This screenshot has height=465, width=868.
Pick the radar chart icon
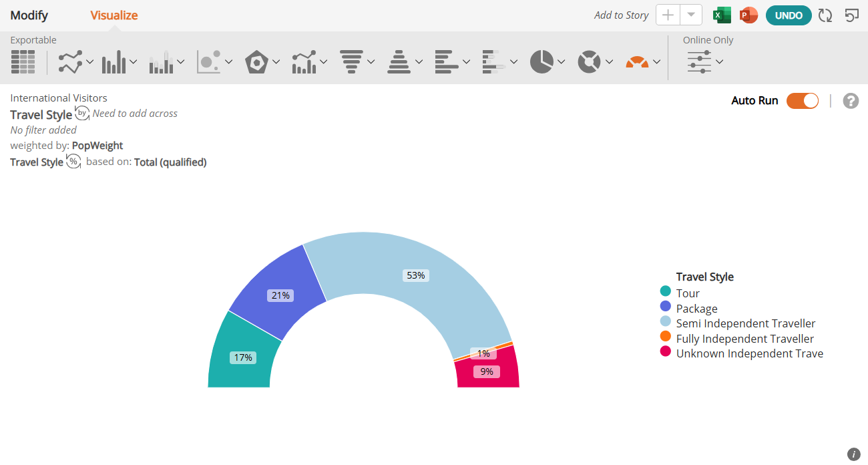click(256, 62)
